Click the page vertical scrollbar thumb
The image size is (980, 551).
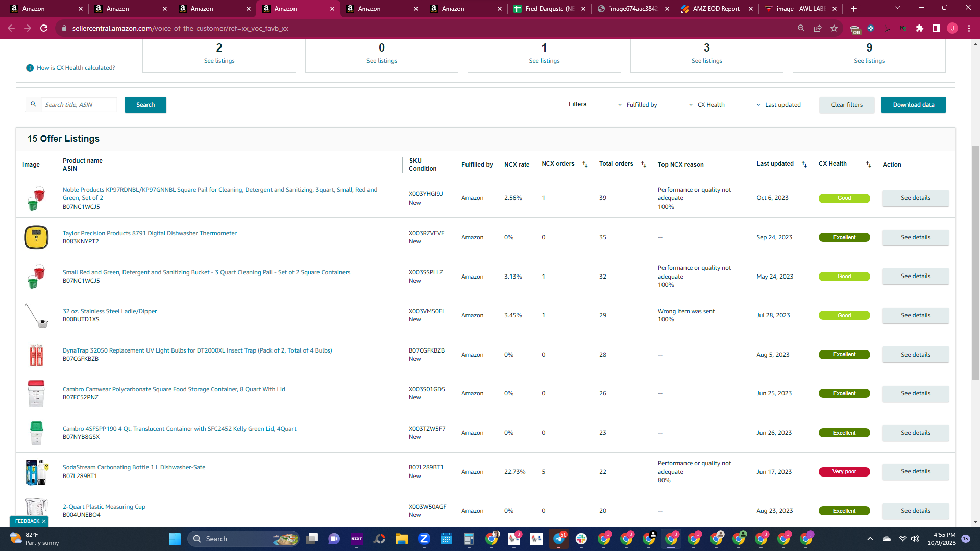click(975, 263)
